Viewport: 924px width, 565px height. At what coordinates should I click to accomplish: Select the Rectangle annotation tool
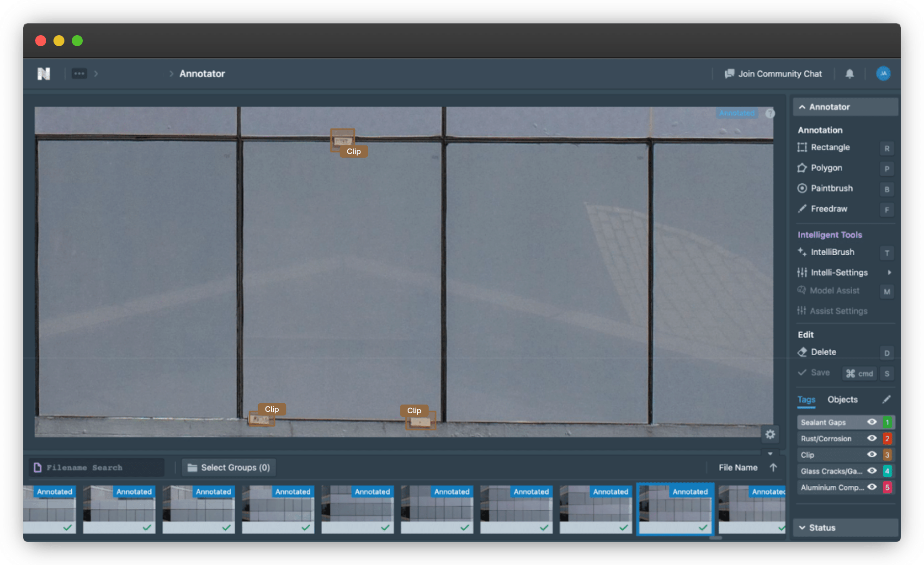829,147
